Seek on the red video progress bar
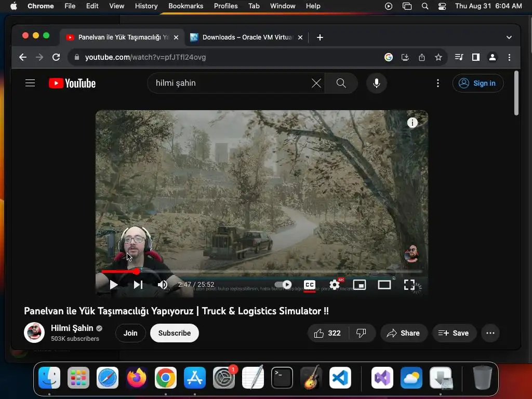This screenshot has width=532, height=399. click(261, 271)
